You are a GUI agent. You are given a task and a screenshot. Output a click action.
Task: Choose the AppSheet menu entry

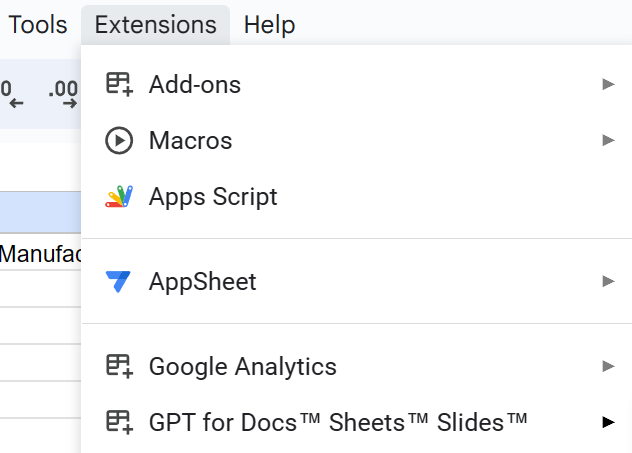(202, 282)
